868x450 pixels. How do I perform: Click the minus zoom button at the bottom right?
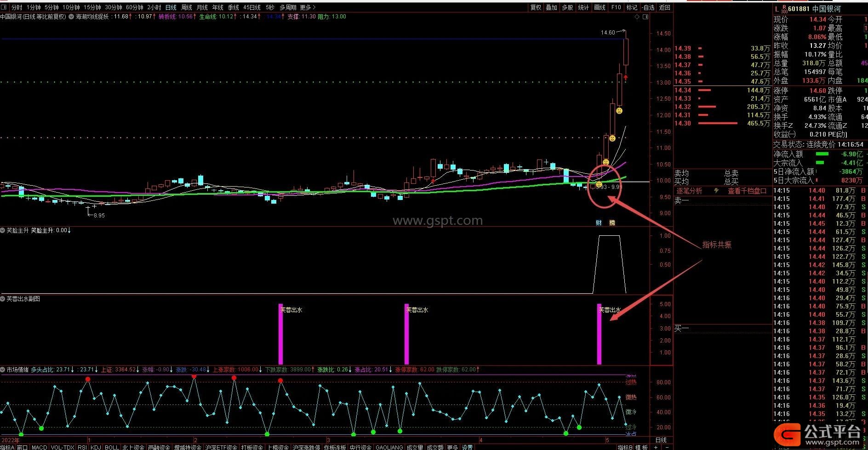pos(667,447)
